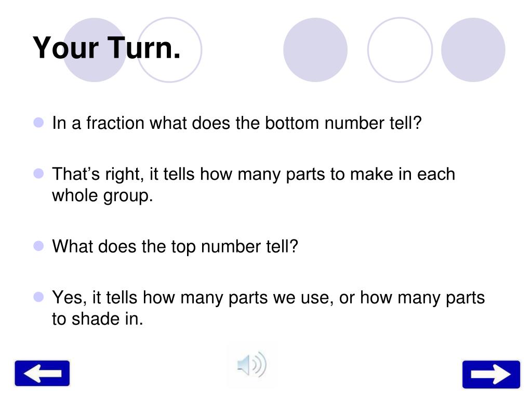Click the 'Your Turn.' slide title
The image size is (532, 399).
107,48
